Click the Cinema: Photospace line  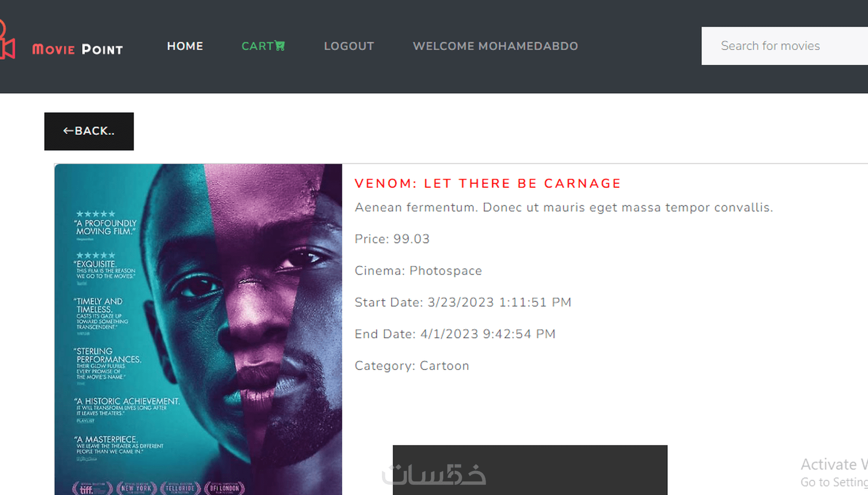418,271
